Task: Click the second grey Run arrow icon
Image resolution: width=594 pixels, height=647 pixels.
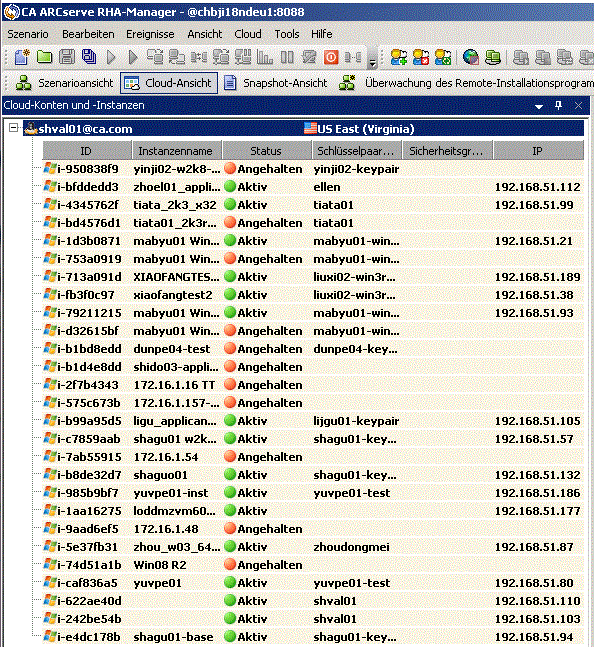Action: [x=132, y=57]
